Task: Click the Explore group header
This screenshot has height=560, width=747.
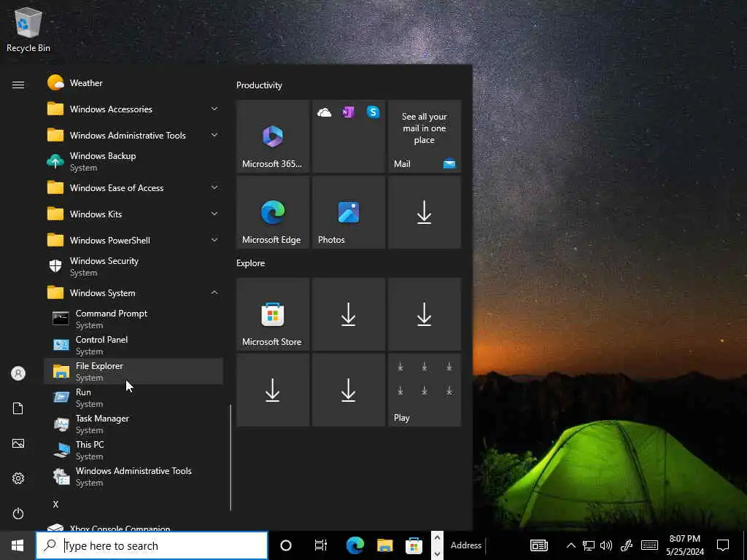Action: coord(251,263)
